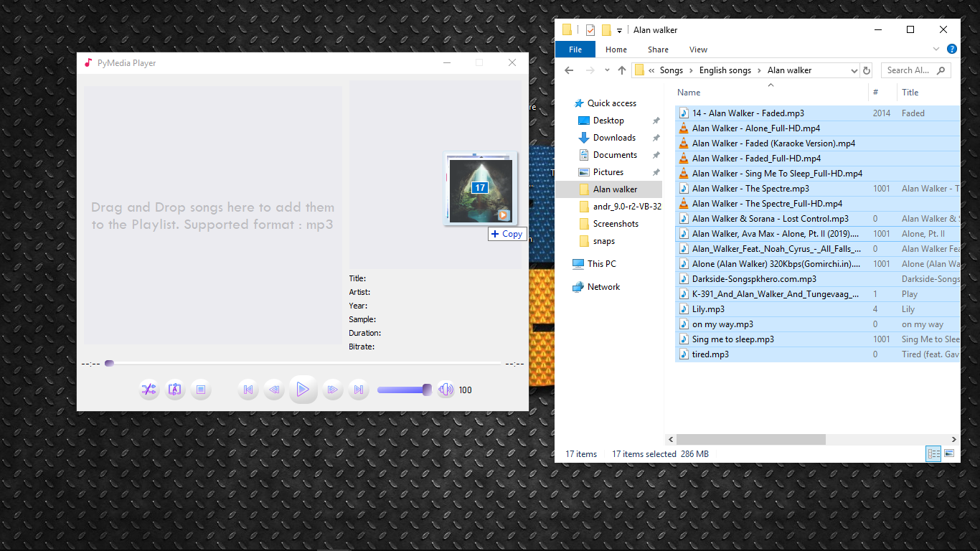Click the volume slider handle
The width and height of the screenshot is (980, 551).
click(x=427, y=390)
